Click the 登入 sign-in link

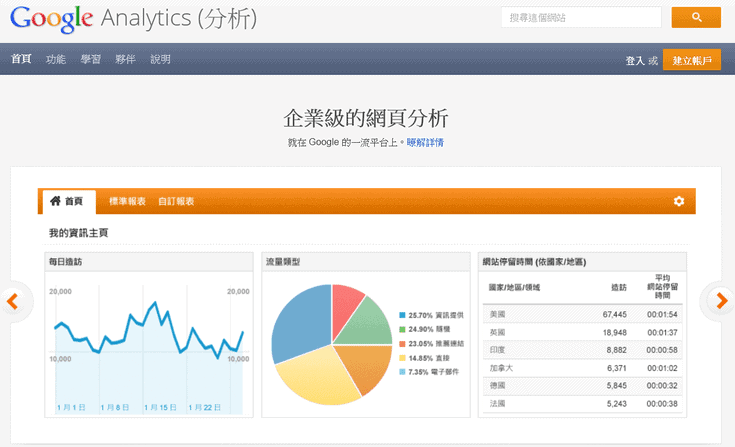[635, 60]
